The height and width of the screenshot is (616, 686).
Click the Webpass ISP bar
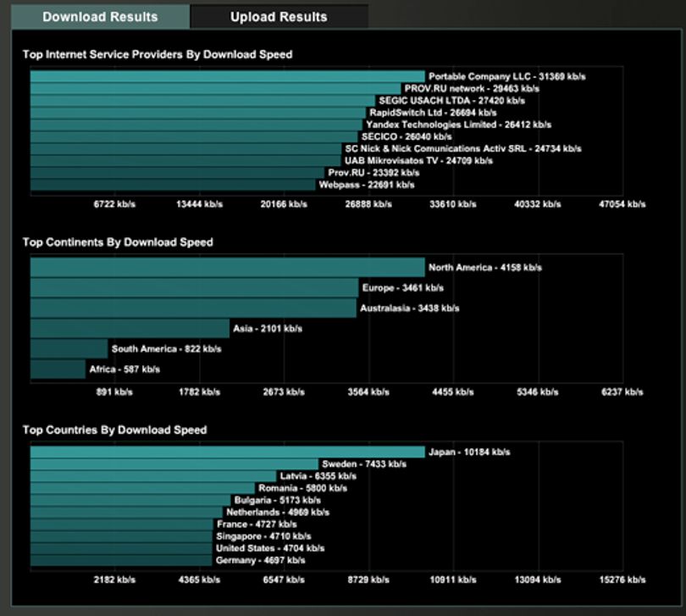point(173,185)
